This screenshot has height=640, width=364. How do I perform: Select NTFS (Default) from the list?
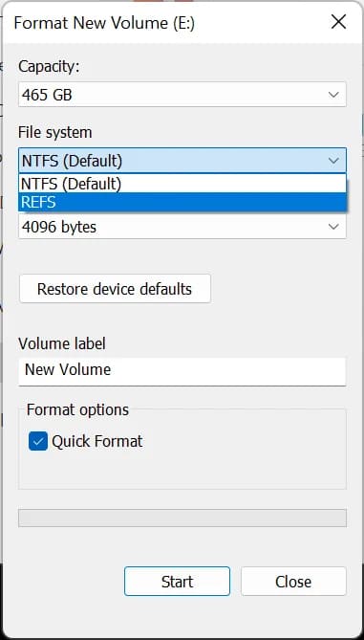pyautogui.click(x=182, y=184)
